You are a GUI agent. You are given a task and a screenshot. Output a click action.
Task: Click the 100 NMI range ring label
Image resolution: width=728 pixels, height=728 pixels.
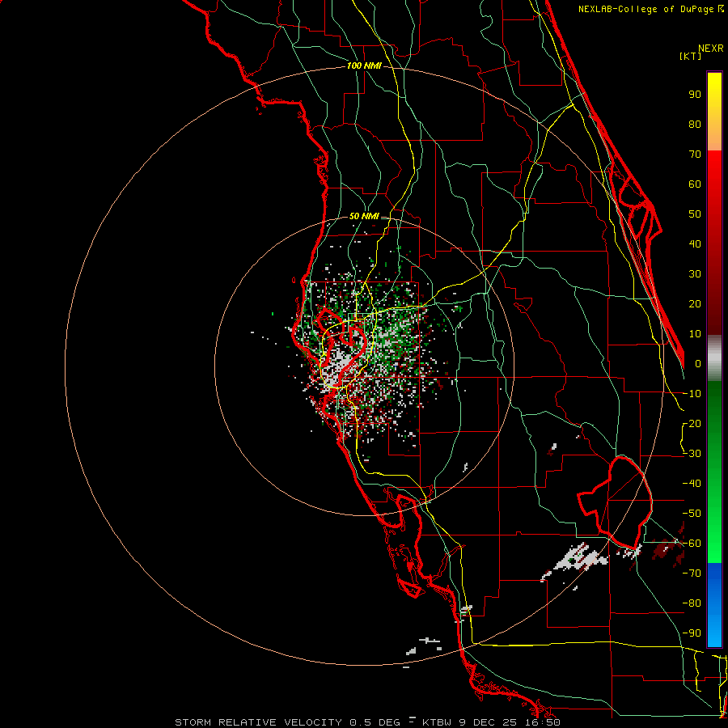364,66
